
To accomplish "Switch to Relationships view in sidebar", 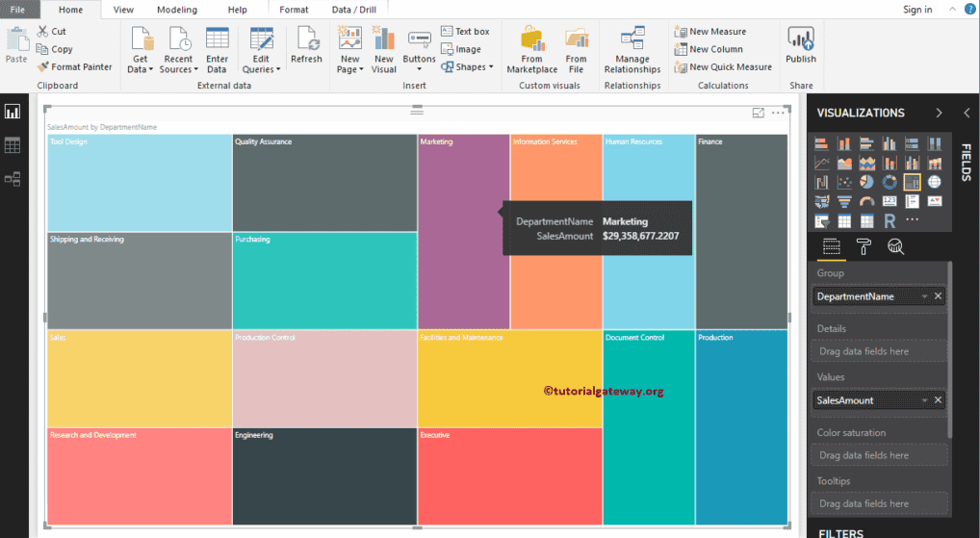I will pos(13,179).
